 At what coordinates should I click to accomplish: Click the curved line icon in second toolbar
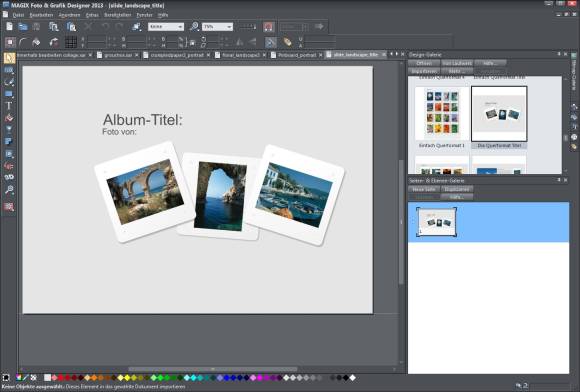tap(23, 42)
